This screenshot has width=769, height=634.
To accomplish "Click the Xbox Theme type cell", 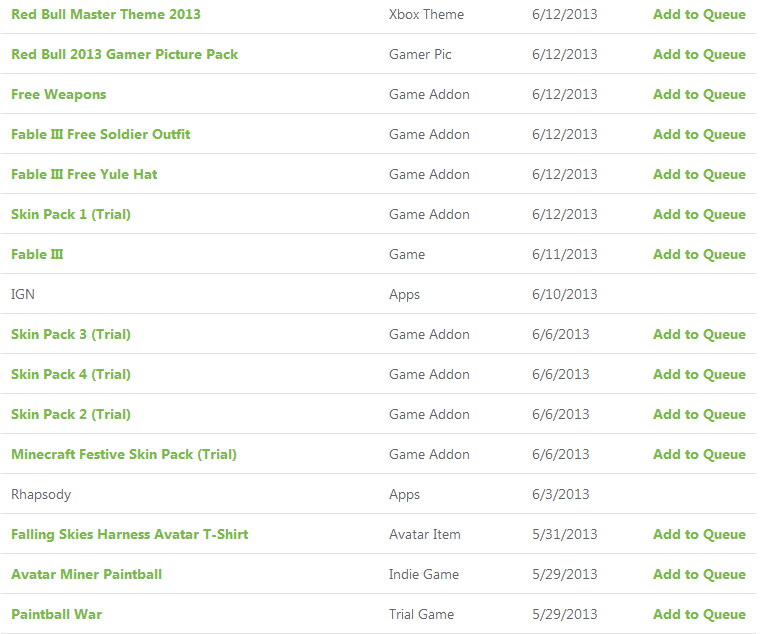I will tap(426, 14).
